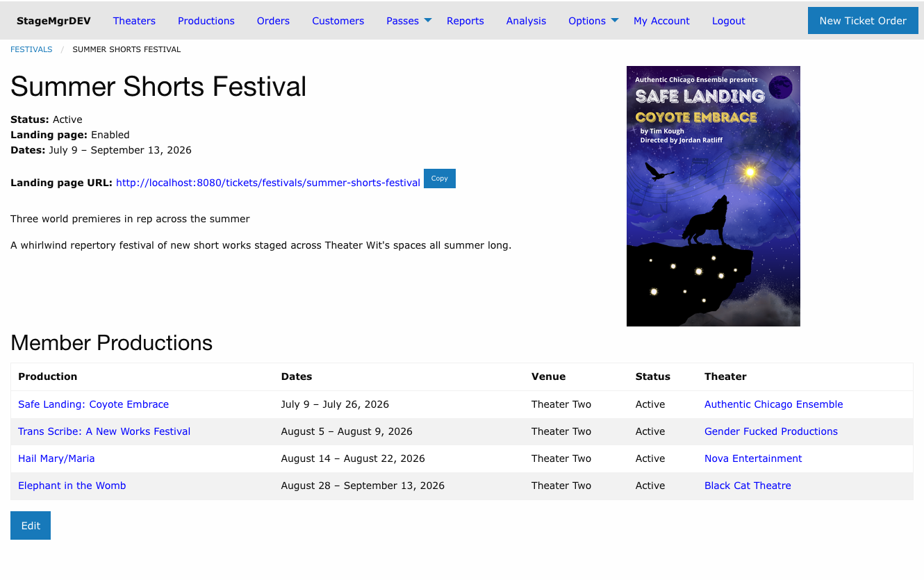Go back to Festivals breadcrumb

pyautogui.click(x=31, y=49)
